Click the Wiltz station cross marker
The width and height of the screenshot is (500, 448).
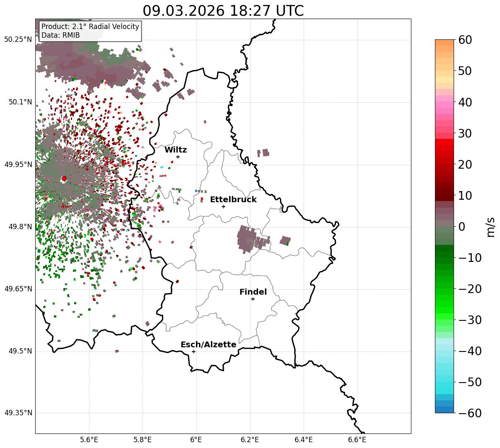tap(178, 157)
